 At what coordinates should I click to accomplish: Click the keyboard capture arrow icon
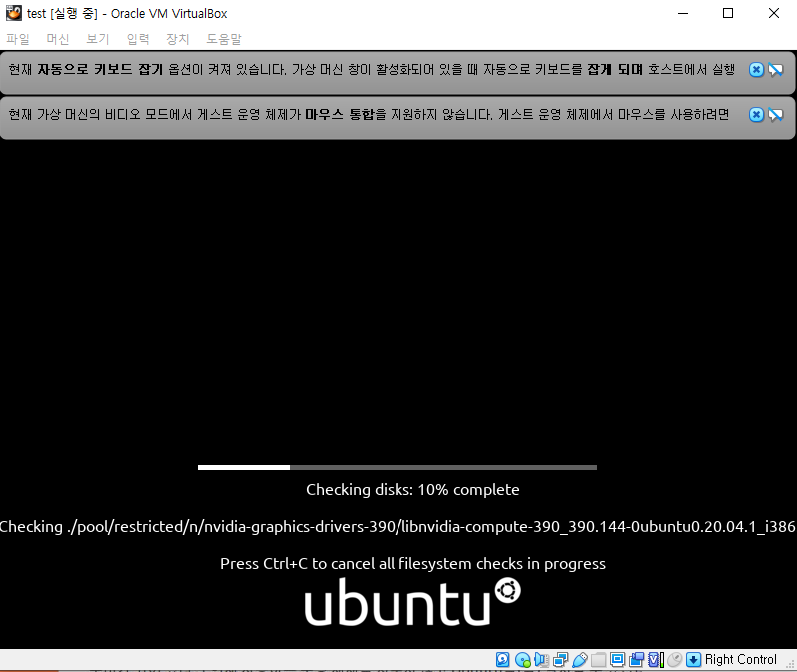point(693,660)
